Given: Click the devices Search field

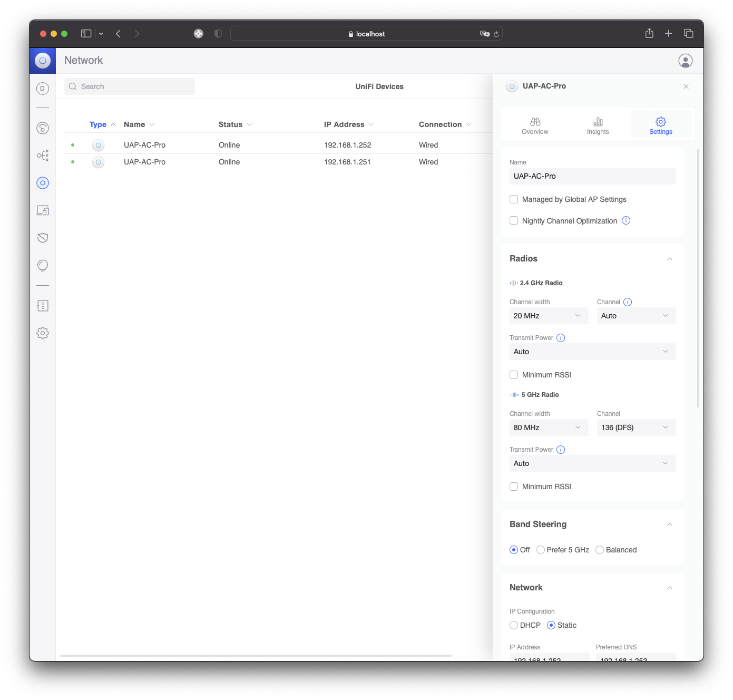Looking at the screenshot, I should (130, 86).
